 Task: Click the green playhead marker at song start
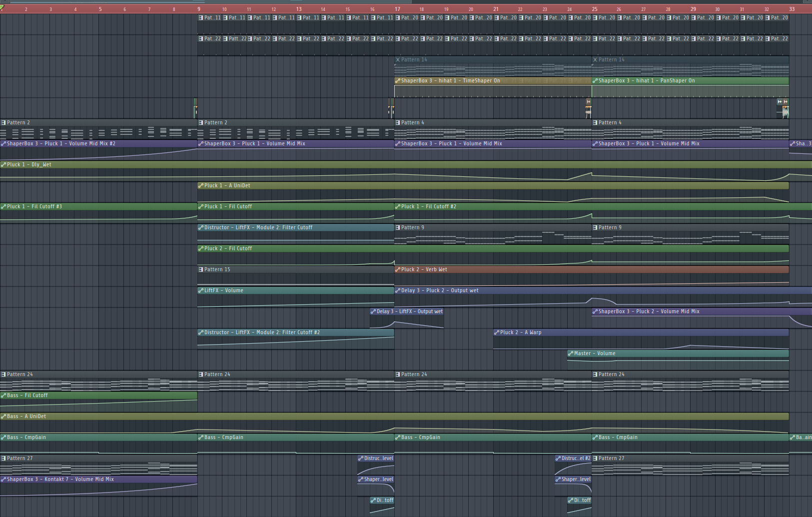click(2, 8)
